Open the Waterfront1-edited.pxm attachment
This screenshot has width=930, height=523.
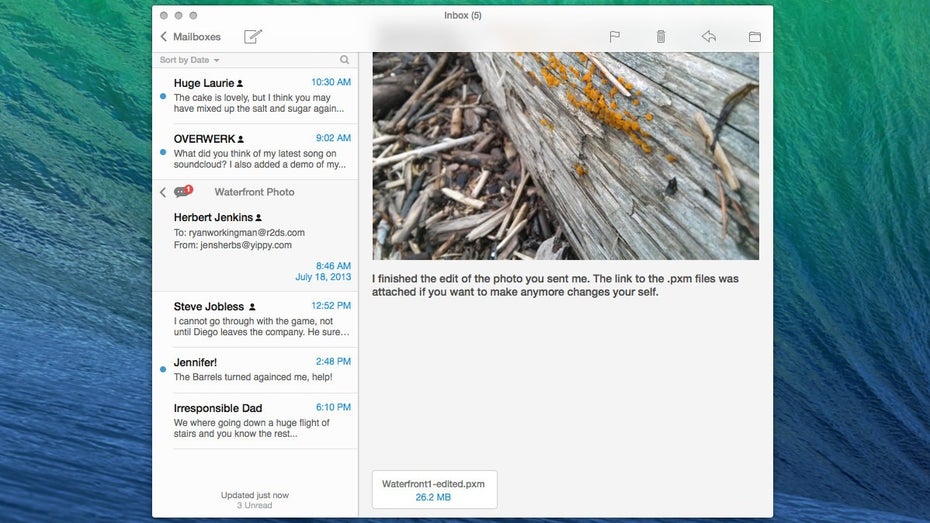[x=433, y=490]
